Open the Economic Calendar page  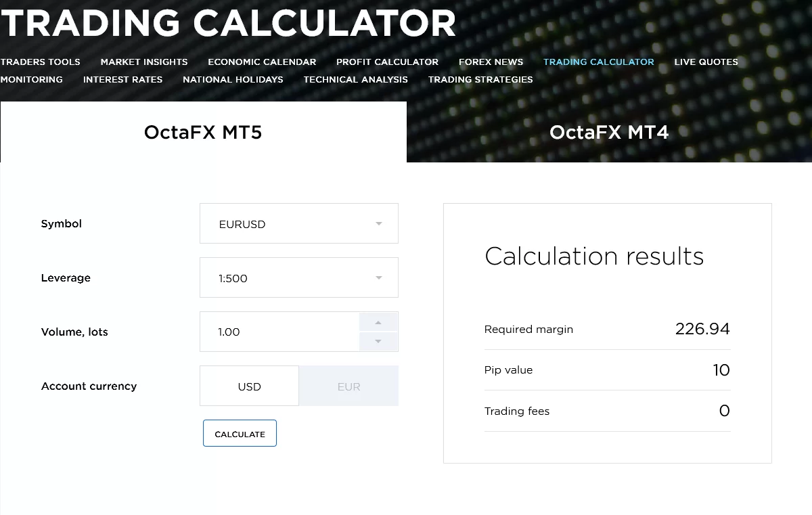pyautogui.click(x=262, y=62)
